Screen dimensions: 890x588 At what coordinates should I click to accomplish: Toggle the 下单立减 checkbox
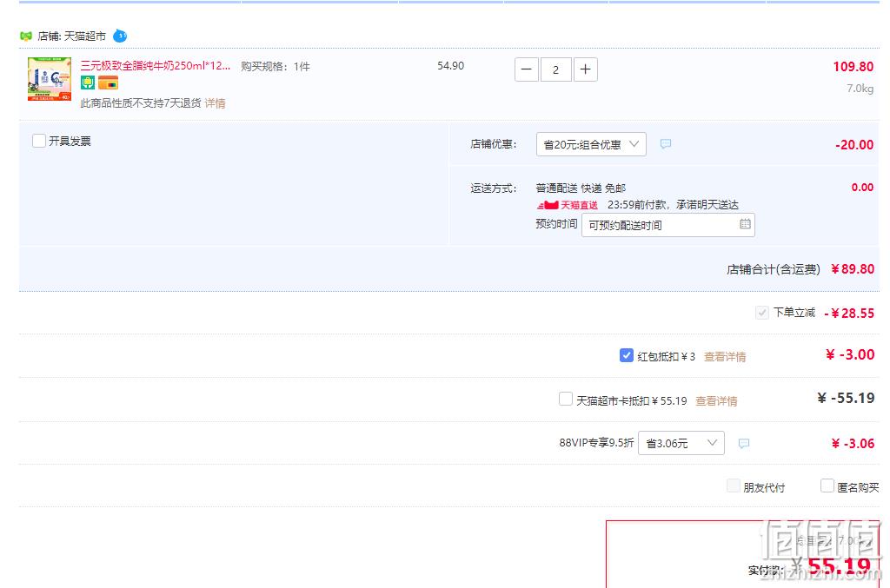pos(761,313)
